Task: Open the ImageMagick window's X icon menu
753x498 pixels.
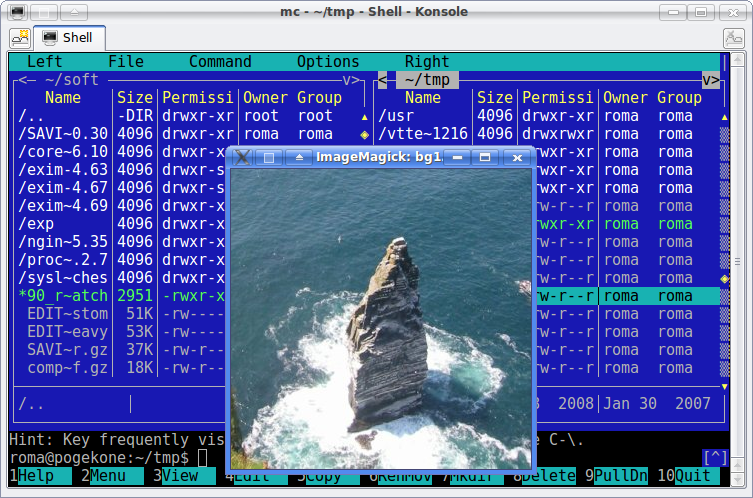Action: tap(242, 157)
